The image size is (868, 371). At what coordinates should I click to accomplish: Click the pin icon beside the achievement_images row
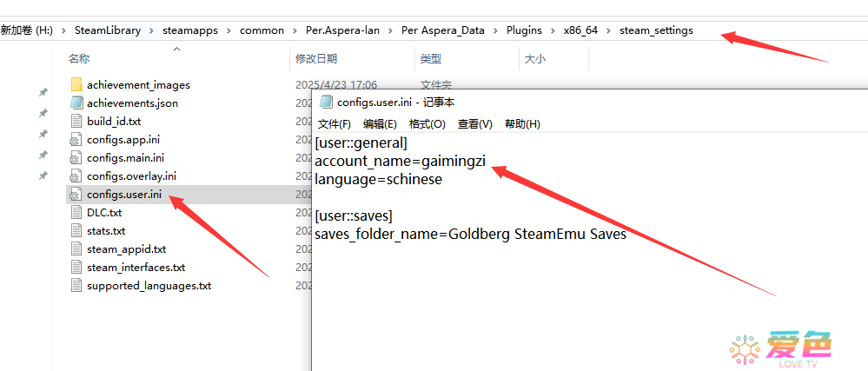(x=43, y=92)
